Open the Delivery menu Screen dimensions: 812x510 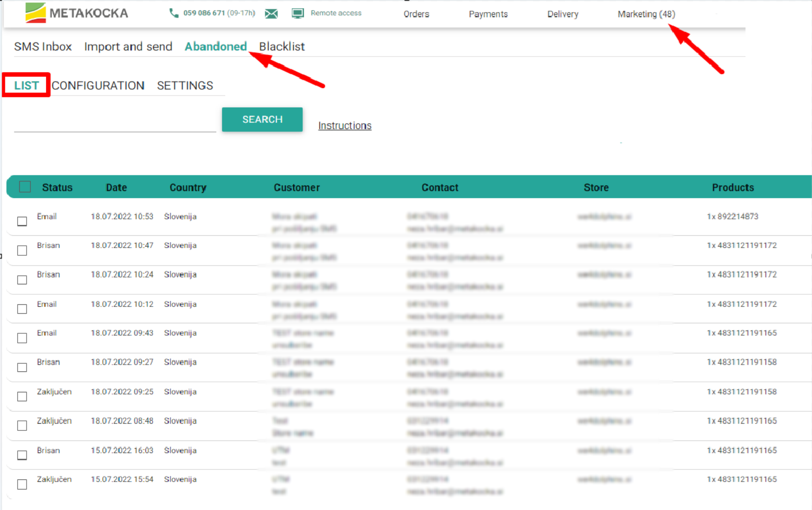point(562,14)
